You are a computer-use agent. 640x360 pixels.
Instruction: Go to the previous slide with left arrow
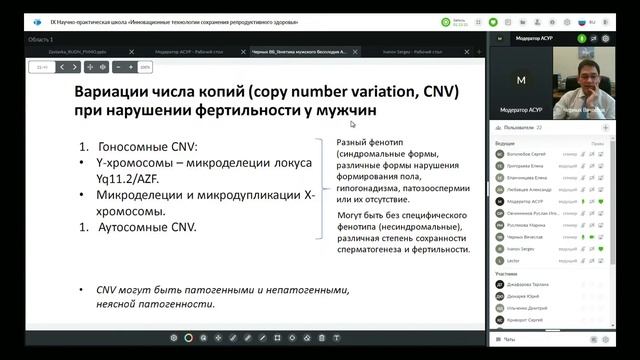click(x=62, y=67)
